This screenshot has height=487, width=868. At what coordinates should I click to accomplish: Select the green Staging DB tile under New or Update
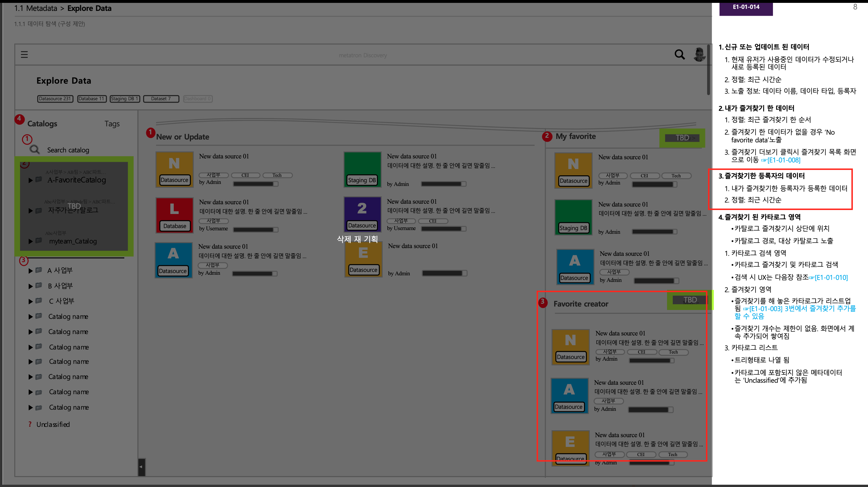[x=362, y=169]
